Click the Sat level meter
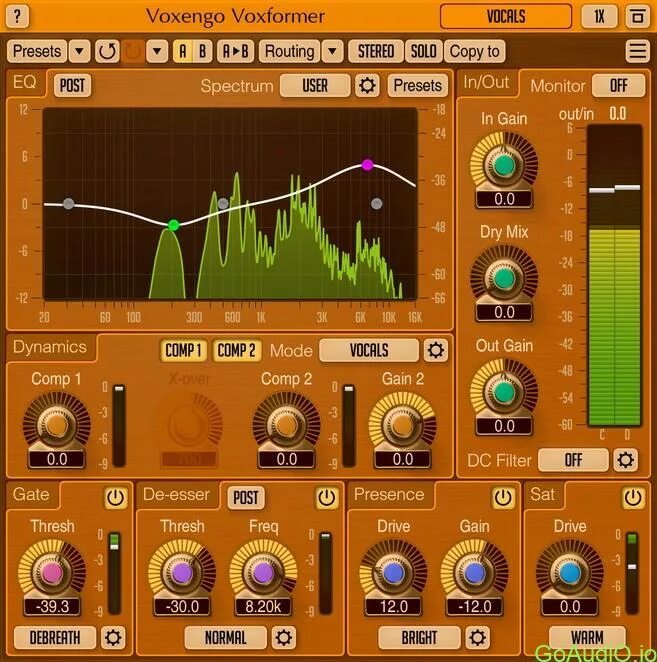Viewport: 657px width, 662px height. (632, 573)
